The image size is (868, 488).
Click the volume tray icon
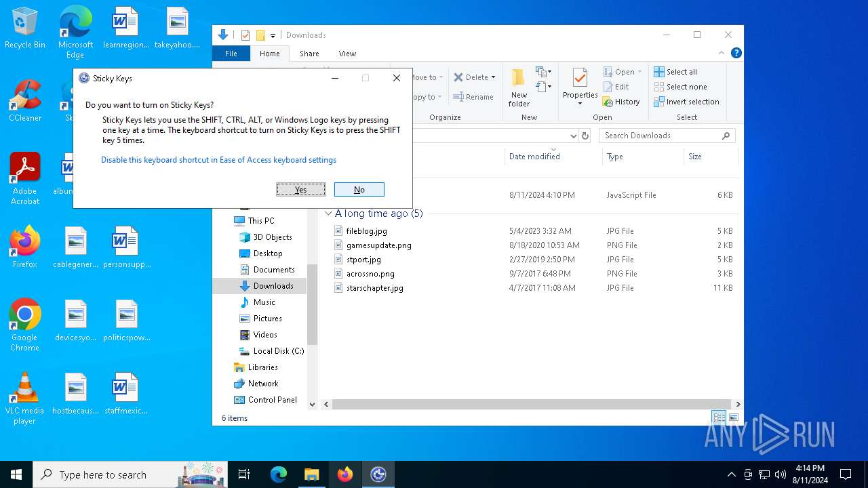coord(781,474)
